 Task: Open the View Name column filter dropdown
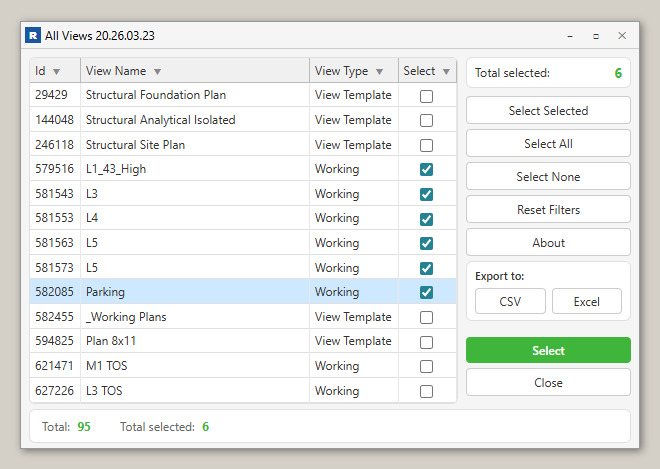click(158, 71)
